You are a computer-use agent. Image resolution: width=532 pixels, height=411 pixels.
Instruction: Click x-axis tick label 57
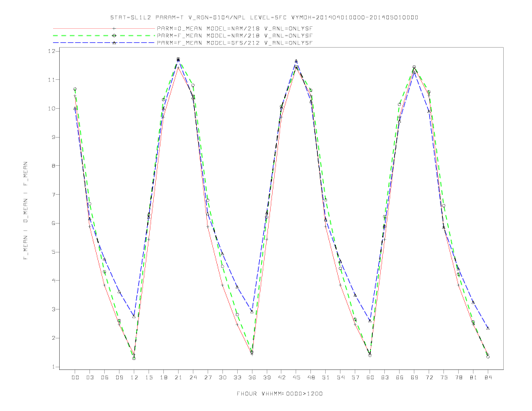click(x=355, y=377)
